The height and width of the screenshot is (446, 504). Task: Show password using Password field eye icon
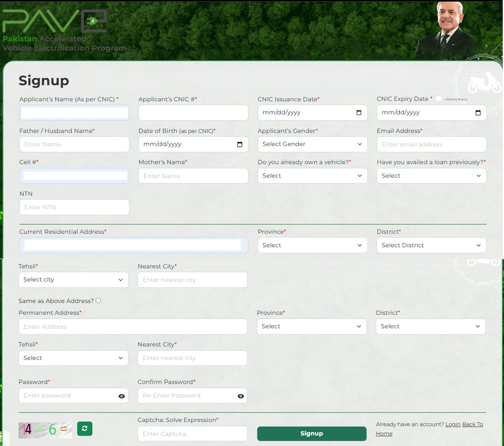click(x=121, y=396)
